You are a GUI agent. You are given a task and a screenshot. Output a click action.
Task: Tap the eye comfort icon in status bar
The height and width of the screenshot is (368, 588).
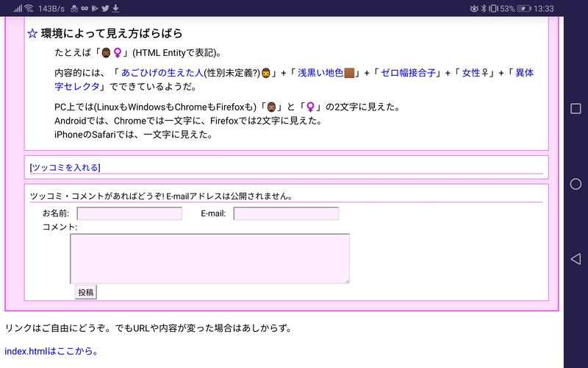(x=474, y=8)
